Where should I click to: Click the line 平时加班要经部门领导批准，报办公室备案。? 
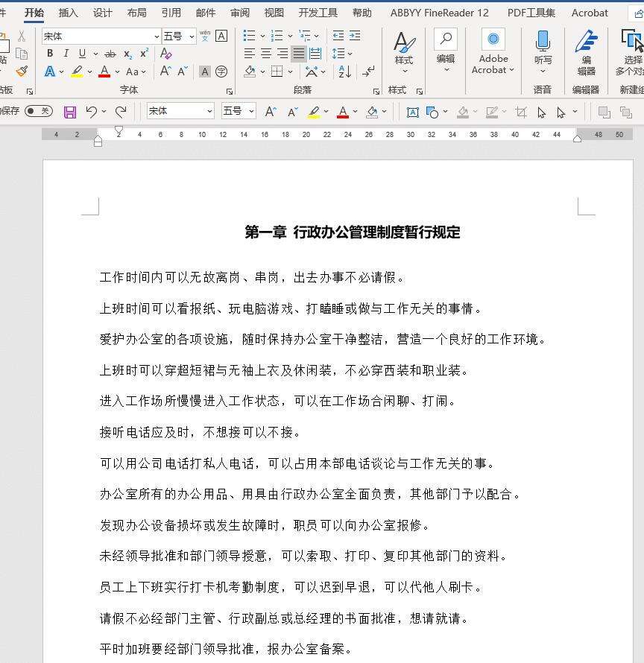click(226, 649)
